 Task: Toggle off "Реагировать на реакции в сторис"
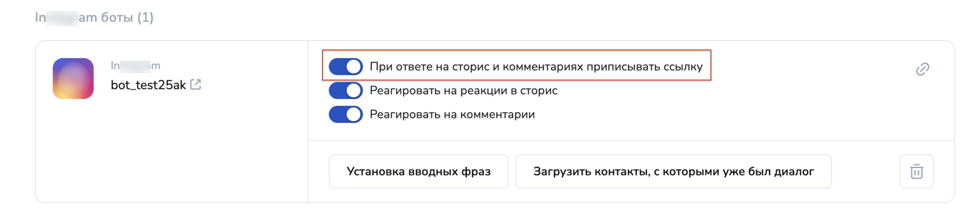[x=345, y=91]
